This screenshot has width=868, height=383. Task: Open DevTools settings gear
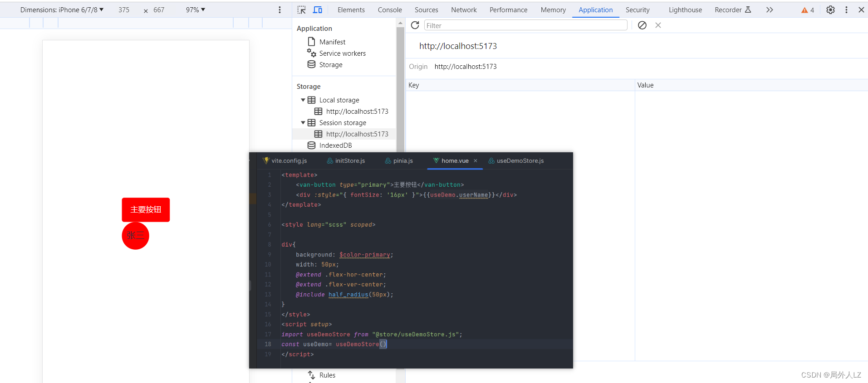[x=830, y=10]
